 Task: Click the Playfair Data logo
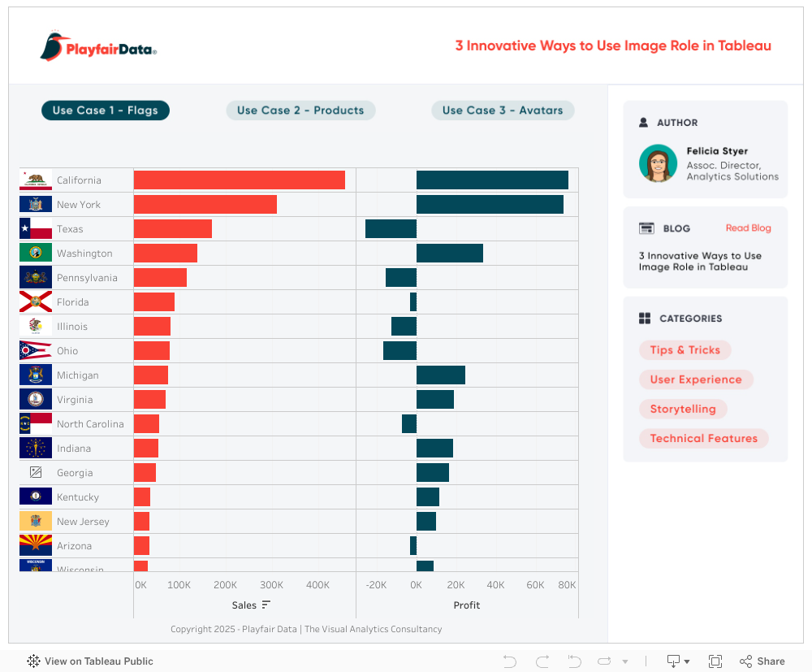(98, 48)
